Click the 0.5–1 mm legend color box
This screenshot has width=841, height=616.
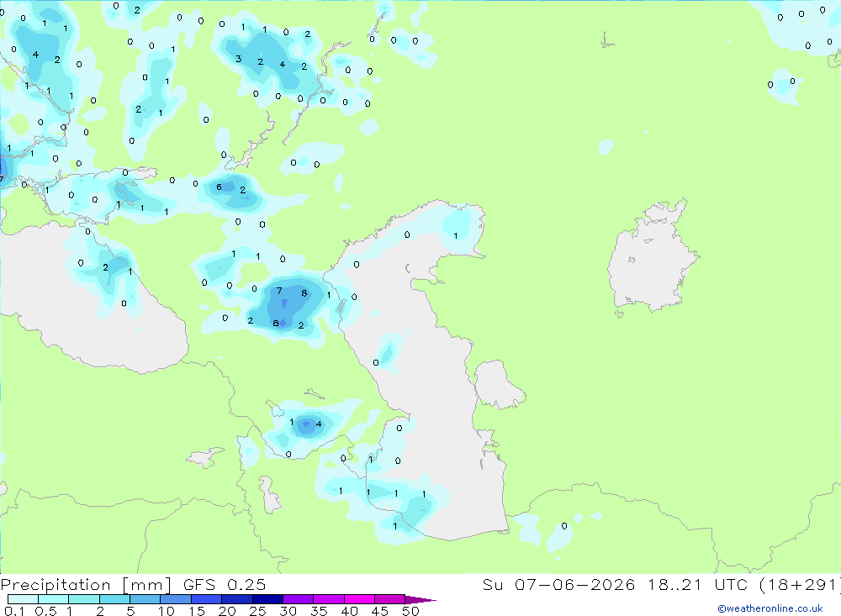click(54, 599)
